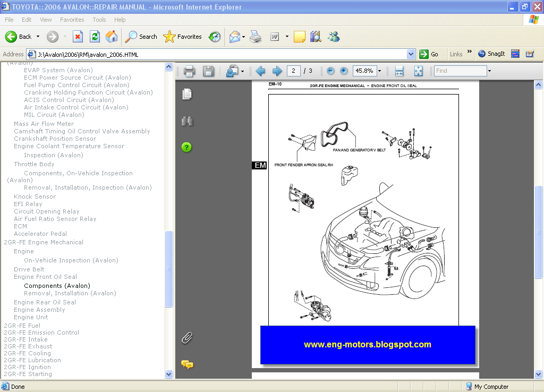Screen dimensions: 544x392
Task: Open the Edit menu
Action: coord(27,20)
